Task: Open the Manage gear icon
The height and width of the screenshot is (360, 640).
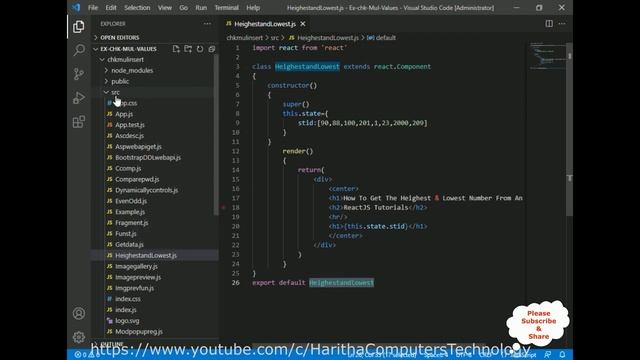Action: (x=79, y=337)
